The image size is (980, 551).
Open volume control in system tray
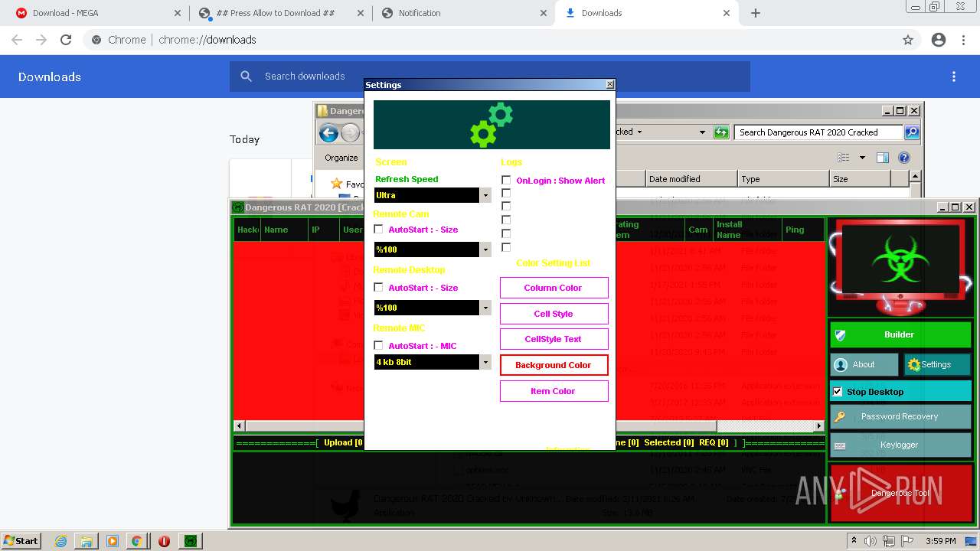pos(871,541)
